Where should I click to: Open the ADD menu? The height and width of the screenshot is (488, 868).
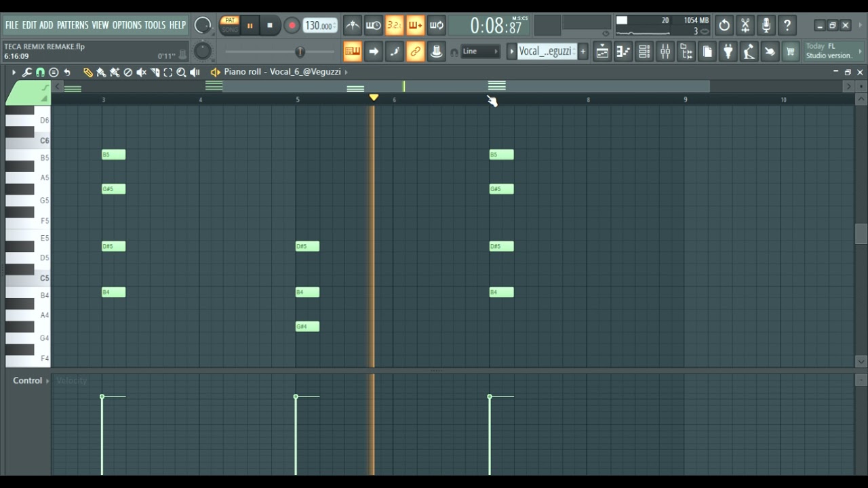46,26
